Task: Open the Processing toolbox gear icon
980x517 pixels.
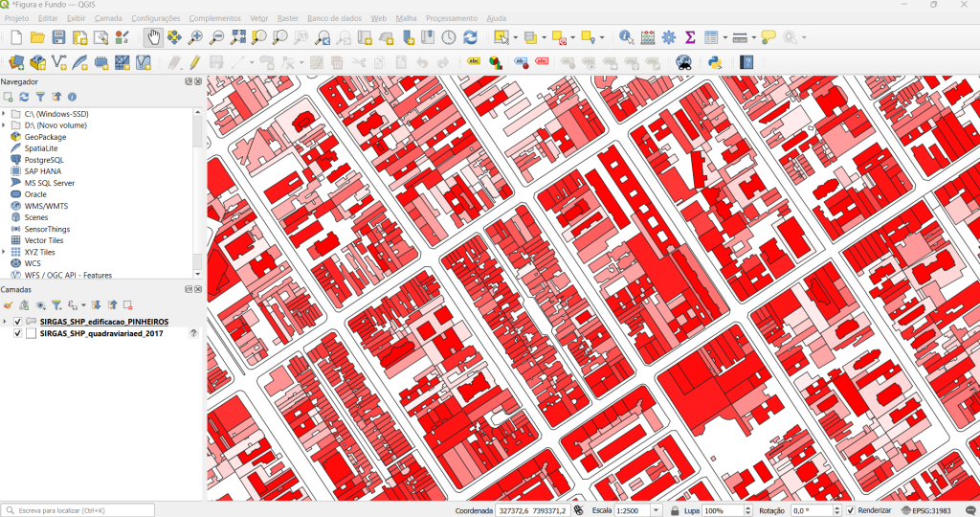Action: point(669,37)
